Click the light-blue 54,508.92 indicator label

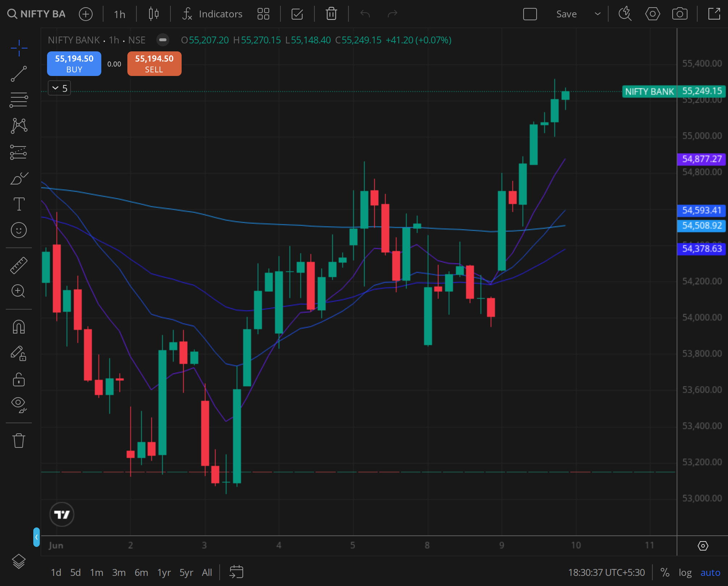[702, 226]
